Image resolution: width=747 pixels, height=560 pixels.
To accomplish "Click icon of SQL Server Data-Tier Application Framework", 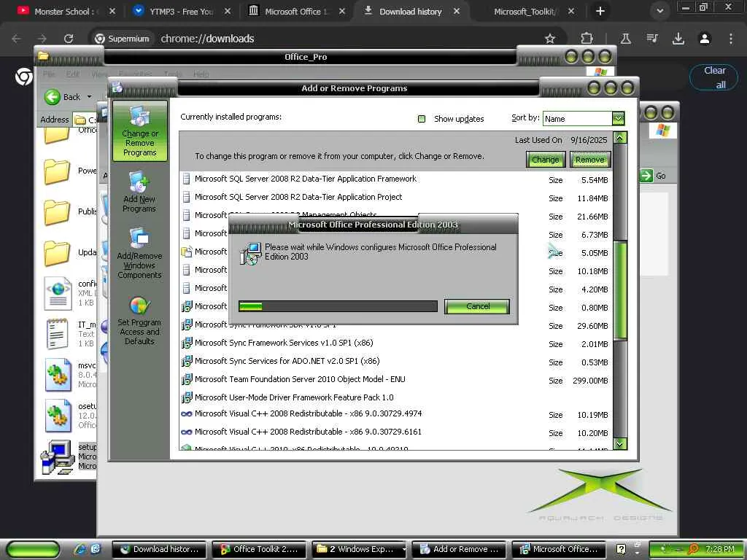I will pyautogui.click(x=187, y=179).
